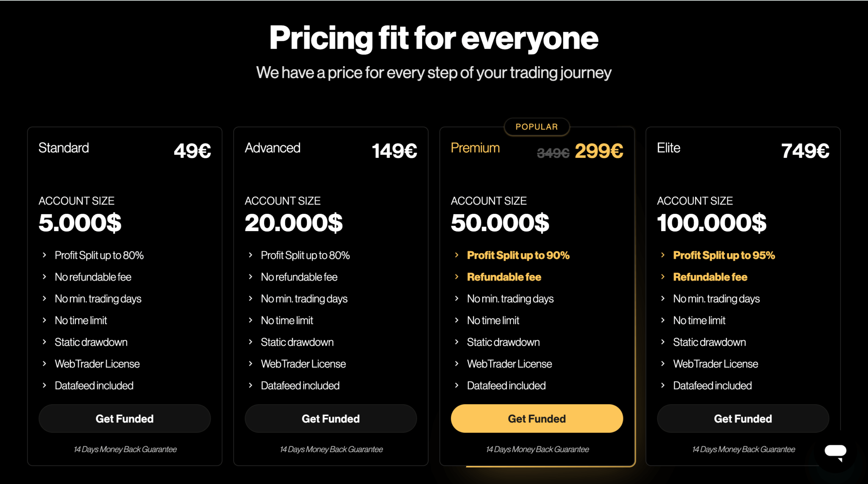868x484 pixels.
Task: Click Get Funded for the Standard plan
Action: (x=124, y=419)
